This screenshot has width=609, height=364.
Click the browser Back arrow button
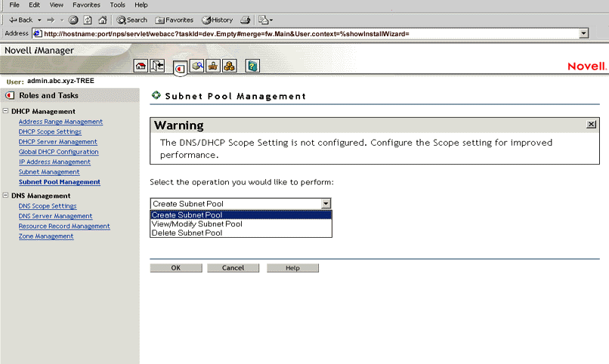pyautogui.click(x=21, y=20)
